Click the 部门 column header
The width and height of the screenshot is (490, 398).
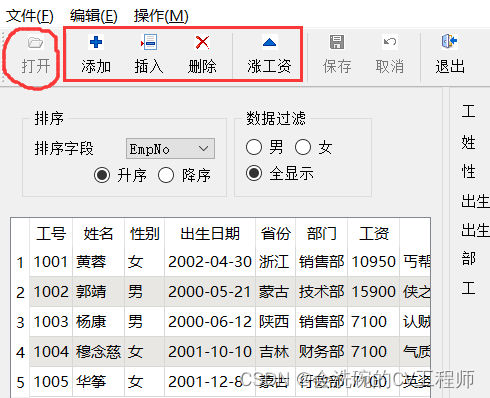pyautogui.click(x=321, y=233)
